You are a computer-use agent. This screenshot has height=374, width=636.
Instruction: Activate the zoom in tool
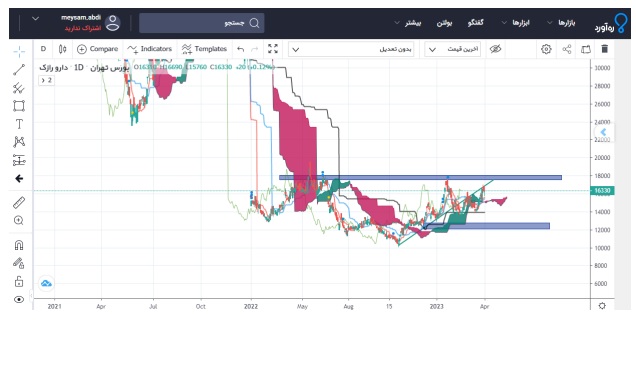19,220
